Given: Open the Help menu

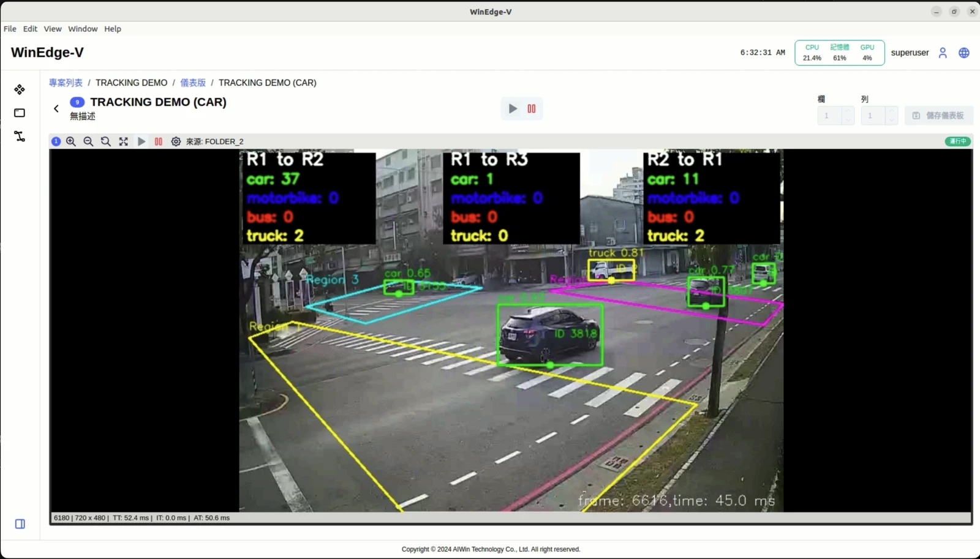Looking at the screenshot, I should click(113, 29).
